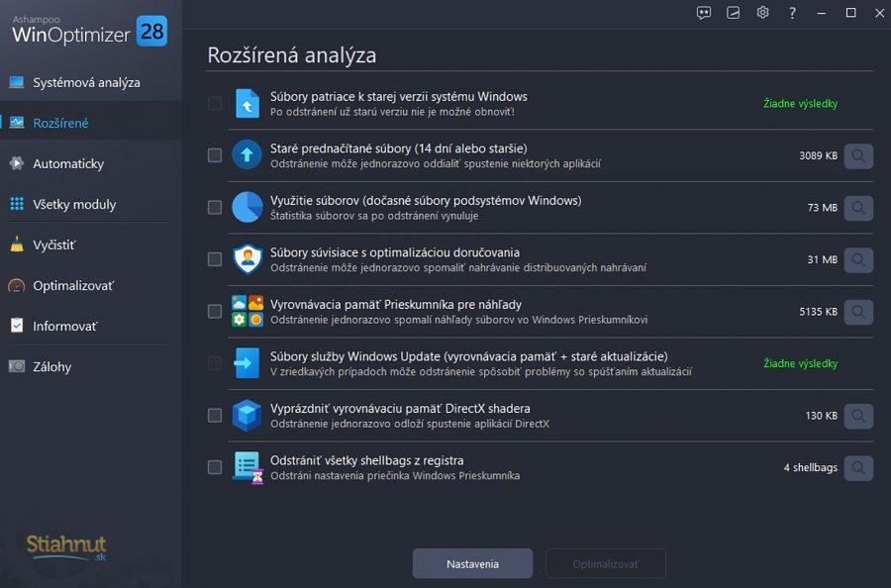This screenshot has width=891, height=588.
Task: Click Súbory služby Windows Update text
Action: point(469,356)
